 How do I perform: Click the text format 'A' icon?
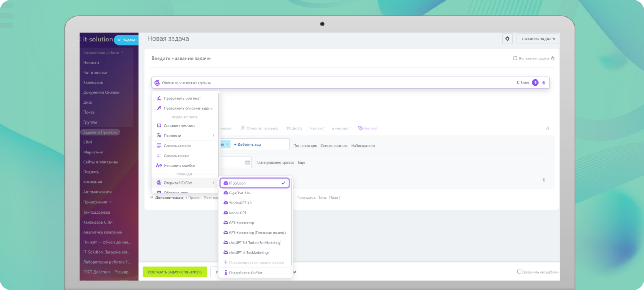coord(547,129)
